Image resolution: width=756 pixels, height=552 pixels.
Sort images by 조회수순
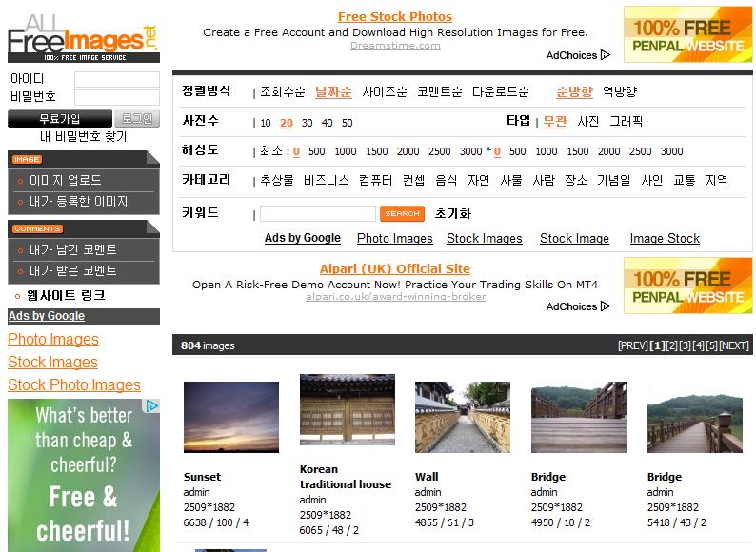pyautogui.click(x=283, y=92)
